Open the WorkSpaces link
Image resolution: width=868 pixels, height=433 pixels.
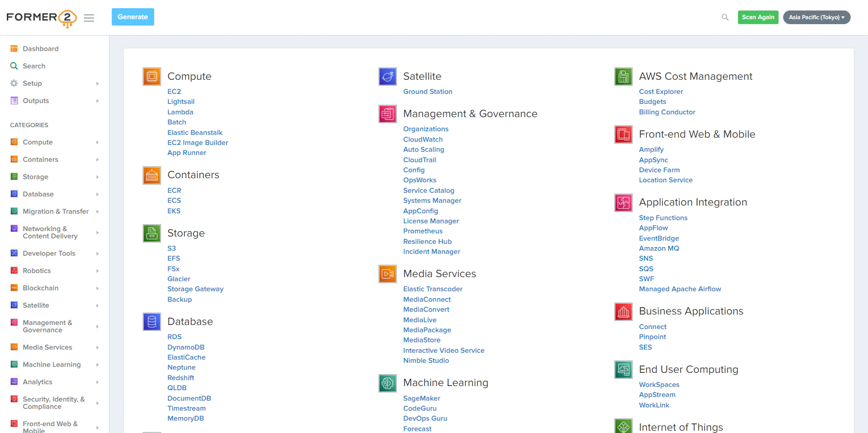659,385
